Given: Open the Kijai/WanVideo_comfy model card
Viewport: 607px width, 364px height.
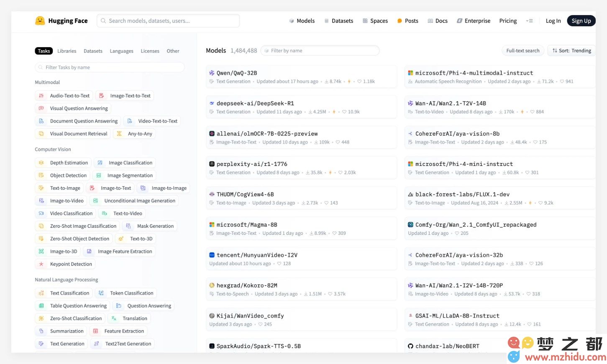Looking at the screenshot, I should pos(301,319).
